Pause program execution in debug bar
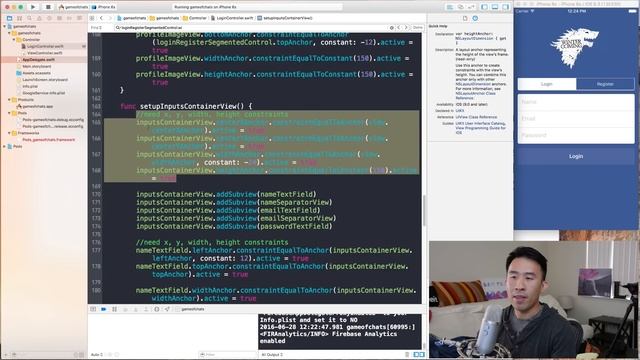640x360 pixels. [114, 309]
